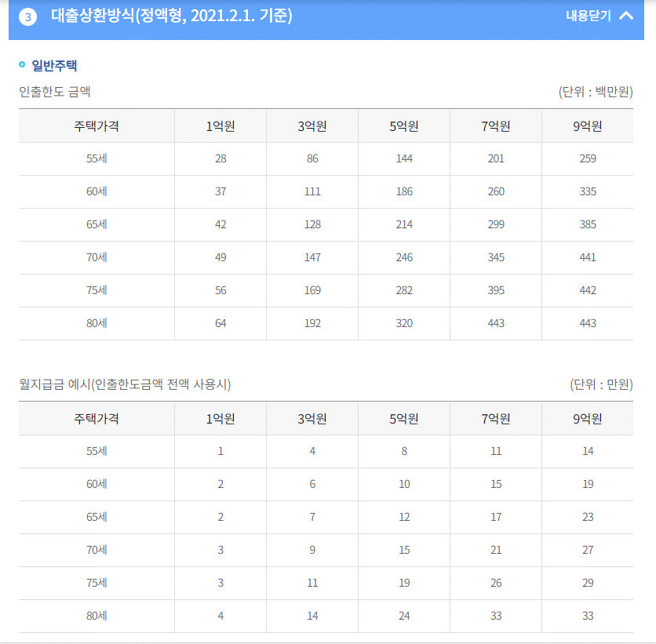The image size is (656, 644).
Task: Click 주택가격 header in 월지급금 예시 table
Action: (x=97, y=419)
